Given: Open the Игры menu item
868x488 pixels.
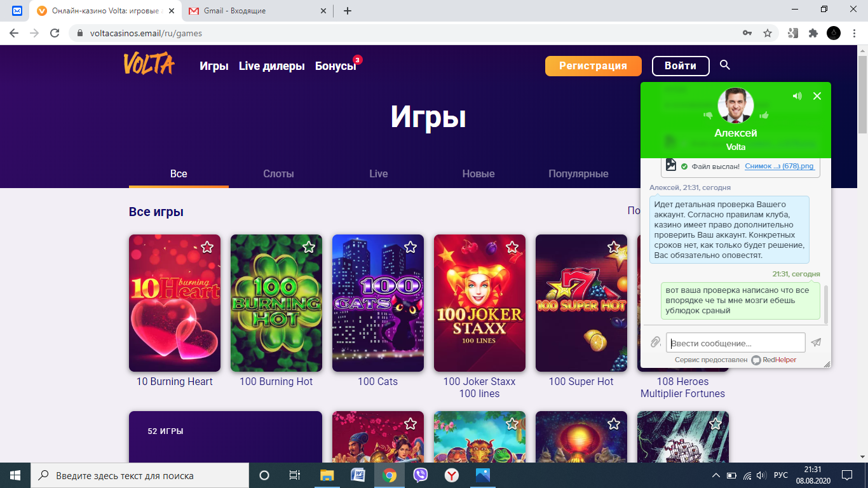Looking at the screenshot, I should [x=214, y=66].
